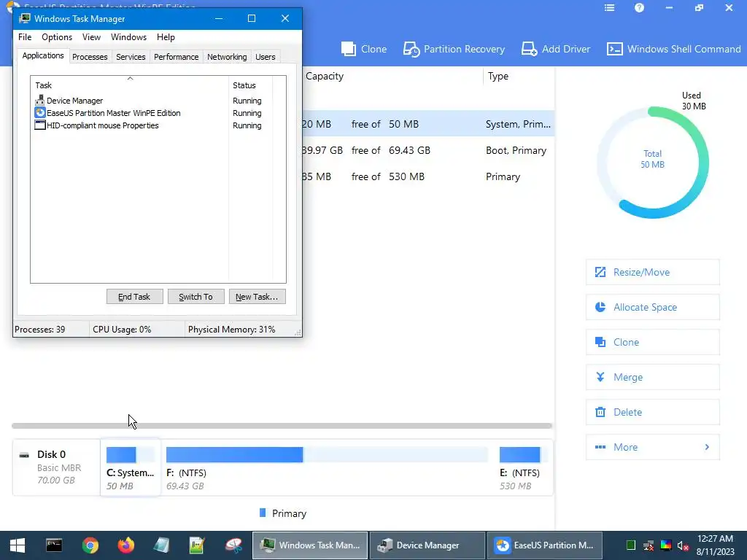Switch to the Services tab

[x=131, y=57]
